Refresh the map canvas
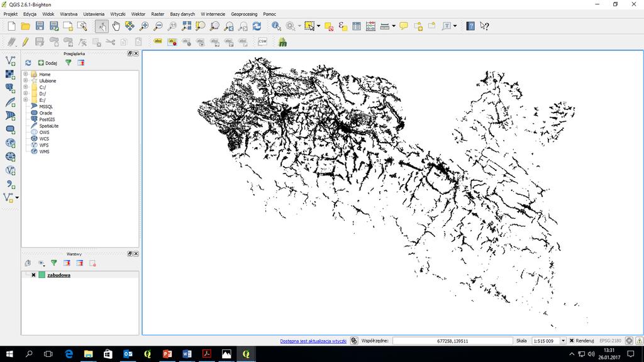Image resolution: width=644 pixels, height=362 pixels. click(x=257, y=26)
